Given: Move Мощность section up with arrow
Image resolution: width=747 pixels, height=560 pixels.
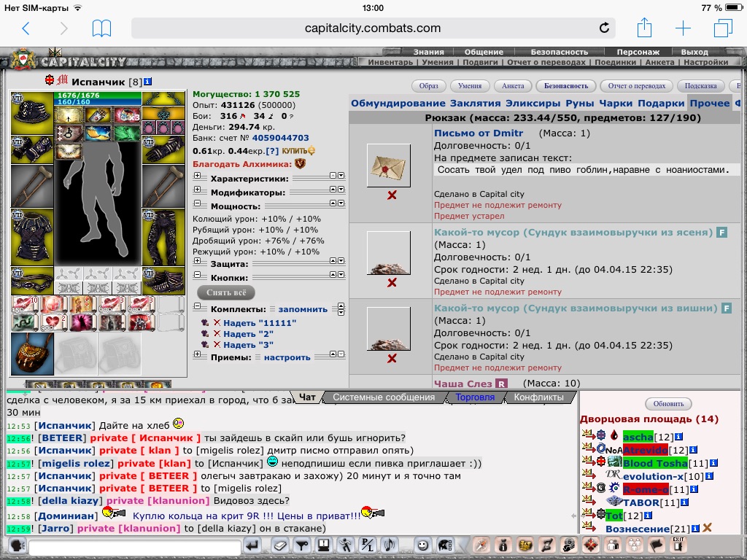Looking at the screenshot, I should [x=333, y=203].
